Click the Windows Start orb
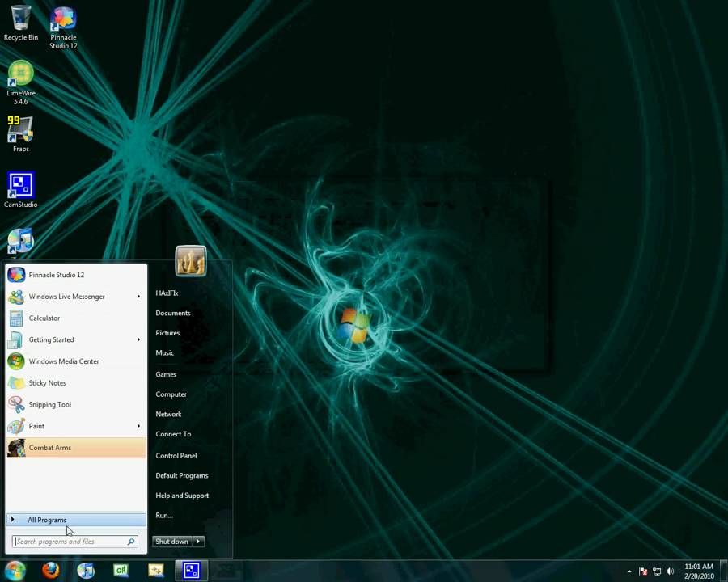 tap(15, 570)
